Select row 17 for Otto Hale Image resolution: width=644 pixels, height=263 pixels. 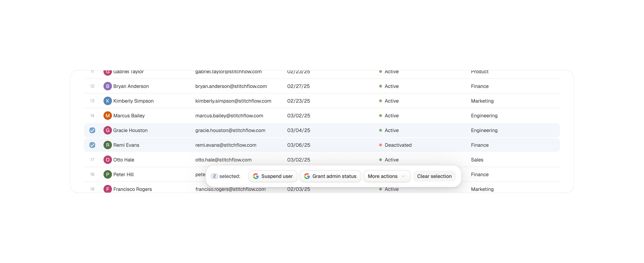92,160
